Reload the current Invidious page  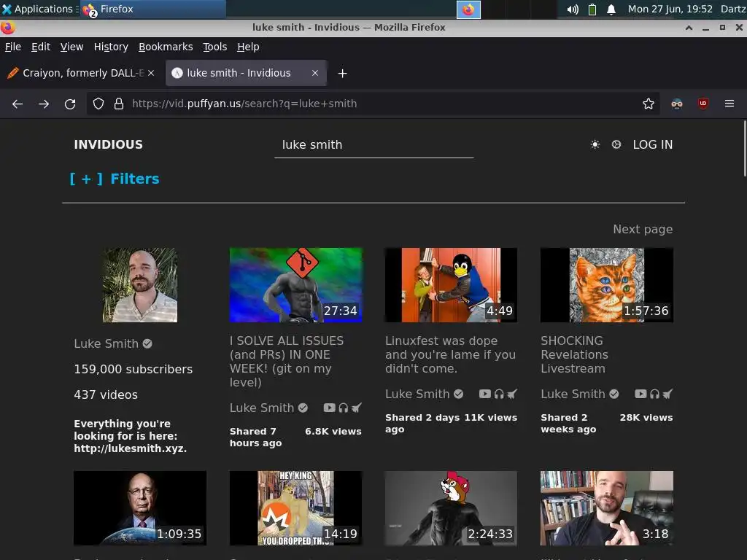[70, 104]
